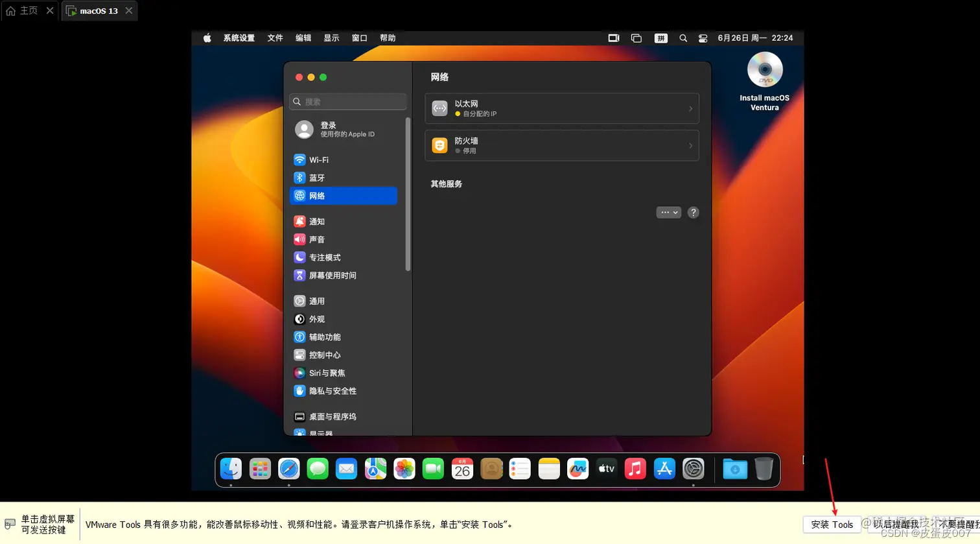Open Messages app in the Dock
This screenshot has width=980, height=544.
318,469
